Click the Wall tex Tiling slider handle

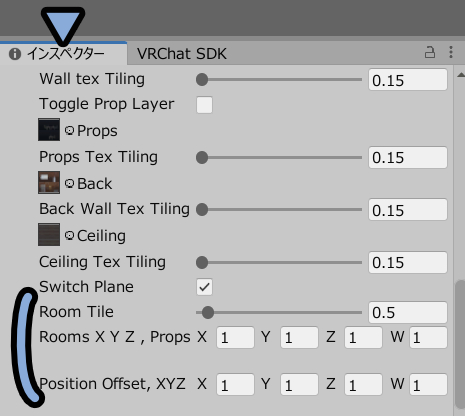[202, 80]
